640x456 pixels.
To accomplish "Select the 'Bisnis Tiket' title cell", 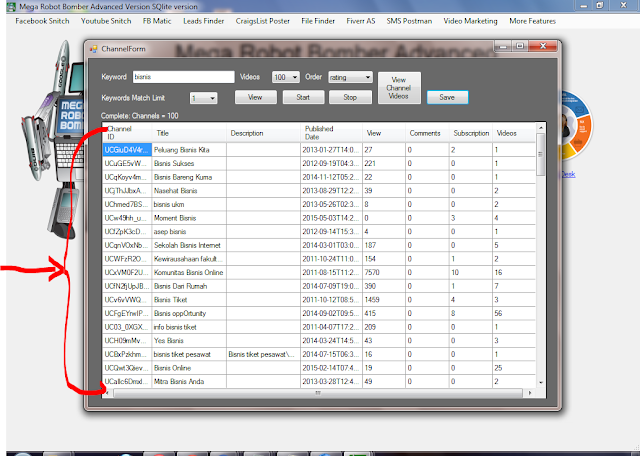I will [x=189, y=300].
